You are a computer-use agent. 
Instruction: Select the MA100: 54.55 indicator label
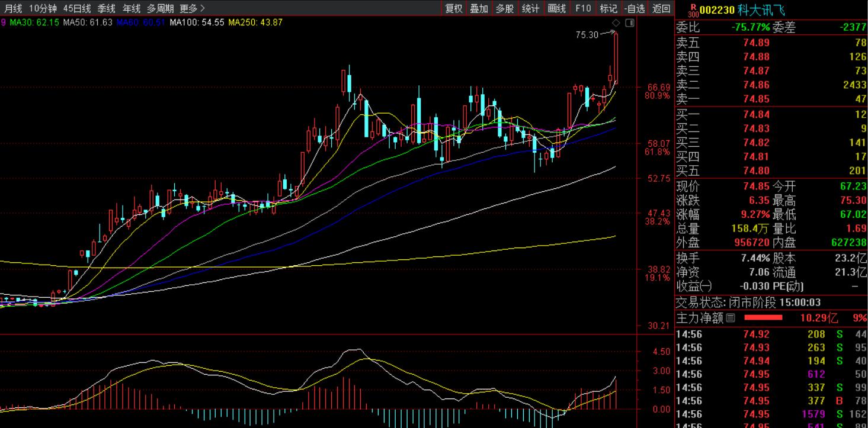[x=197, y=22]
